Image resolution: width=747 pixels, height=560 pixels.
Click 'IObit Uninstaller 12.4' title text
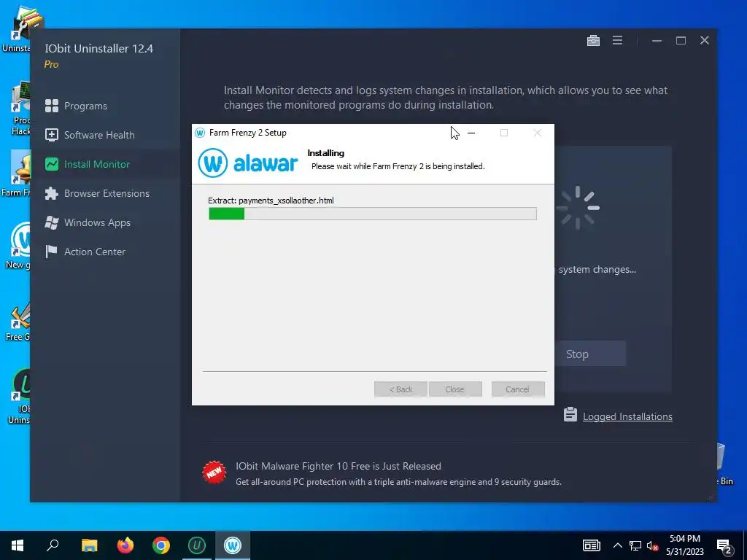(99, 48)
